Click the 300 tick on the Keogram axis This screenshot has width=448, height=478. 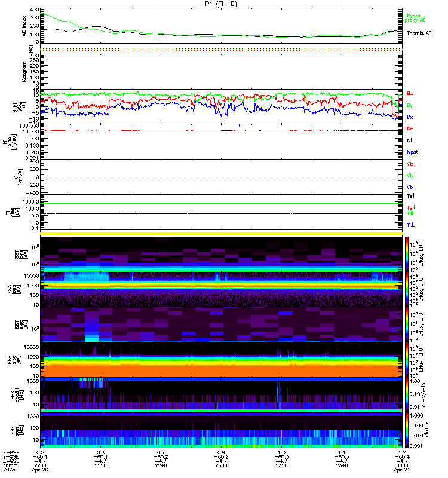[x=35, y=56]
